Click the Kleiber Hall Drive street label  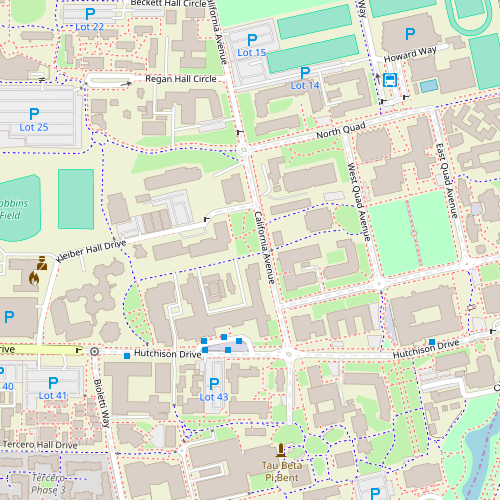[91, 251]
